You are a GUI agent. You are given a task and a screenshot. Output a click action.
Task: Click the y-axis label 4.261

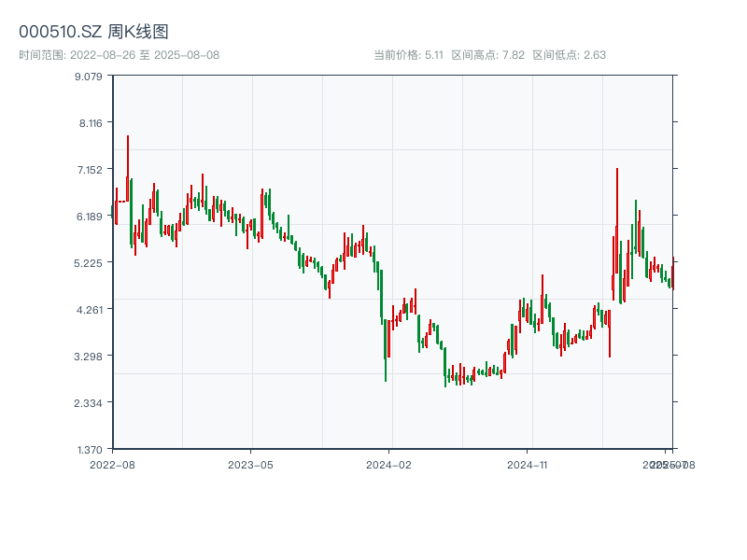[x=89, y=310]
